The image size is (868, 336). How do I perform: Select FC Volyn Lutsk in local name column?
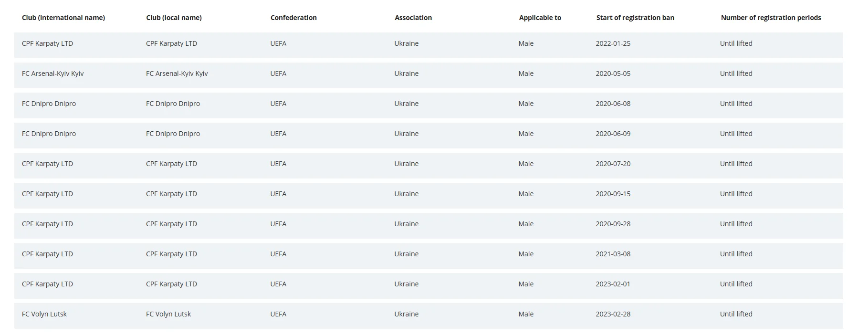(168, 314)
